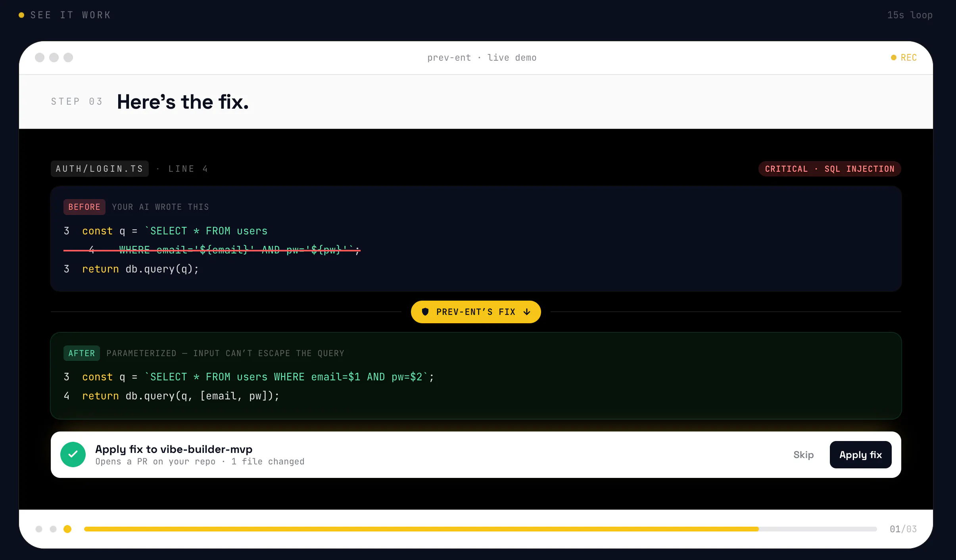956x560 pixels.
Task: Click the parameterized SELECT query line
Action: tap(249, 377)
